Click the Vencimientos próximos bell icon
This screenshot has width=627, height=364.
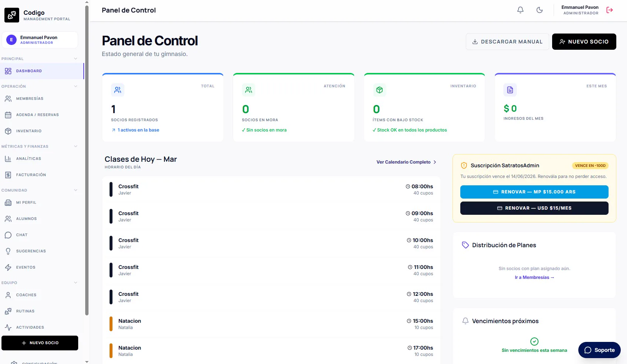pyautogui.click(x=465, y=321)
